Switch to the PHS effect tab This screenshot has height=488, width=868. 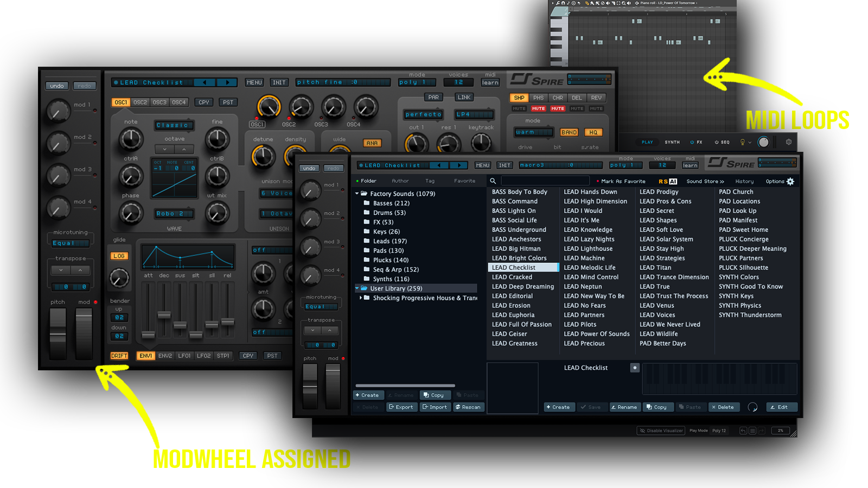[538, 98]
